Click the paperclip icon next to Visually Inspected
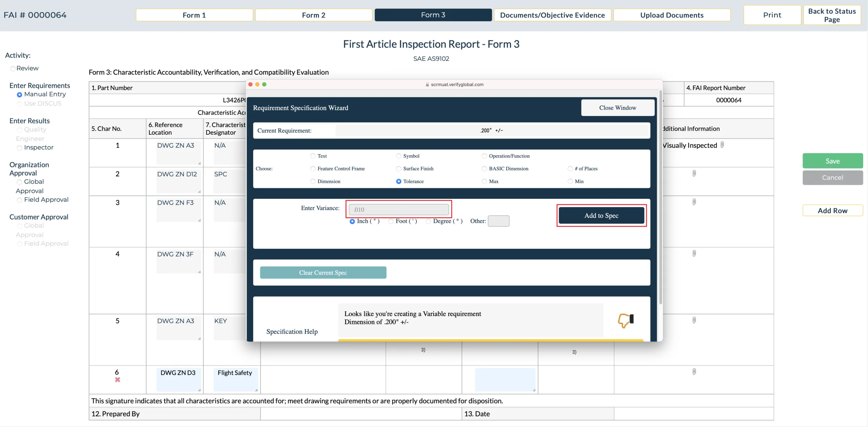This screenshot has height=427, width=868. pos(722,145)
